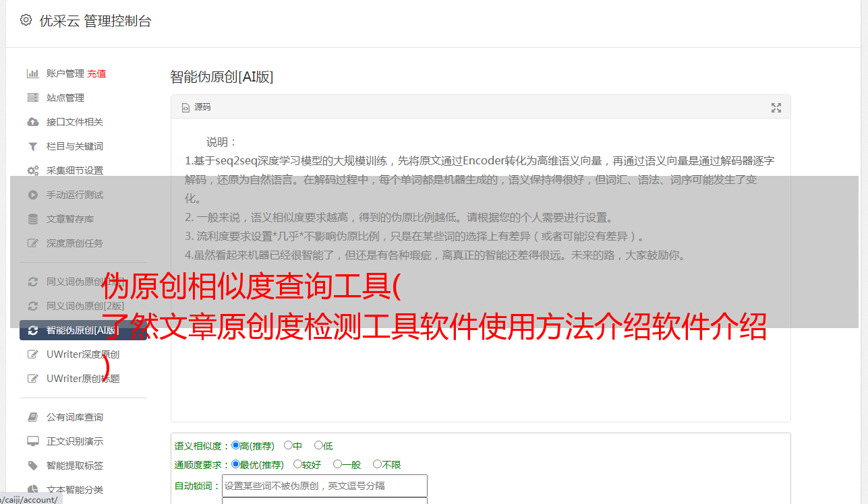The height and width of the screenshot is (504, 868).
Task: Open database icon for 文章暂存库
Action: point(32,219)
